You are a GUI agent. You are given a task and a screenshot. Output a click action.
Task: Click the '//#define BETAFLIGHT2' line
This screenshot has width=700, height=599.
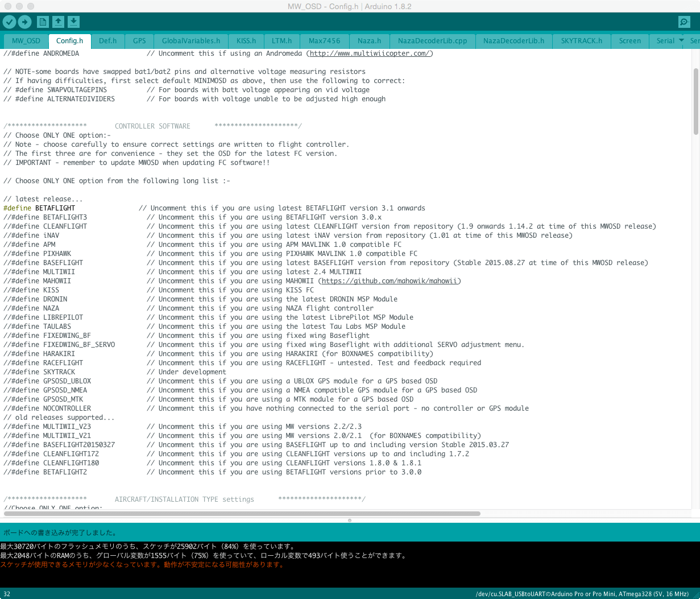pyautogui.click(x=212, y=472)
